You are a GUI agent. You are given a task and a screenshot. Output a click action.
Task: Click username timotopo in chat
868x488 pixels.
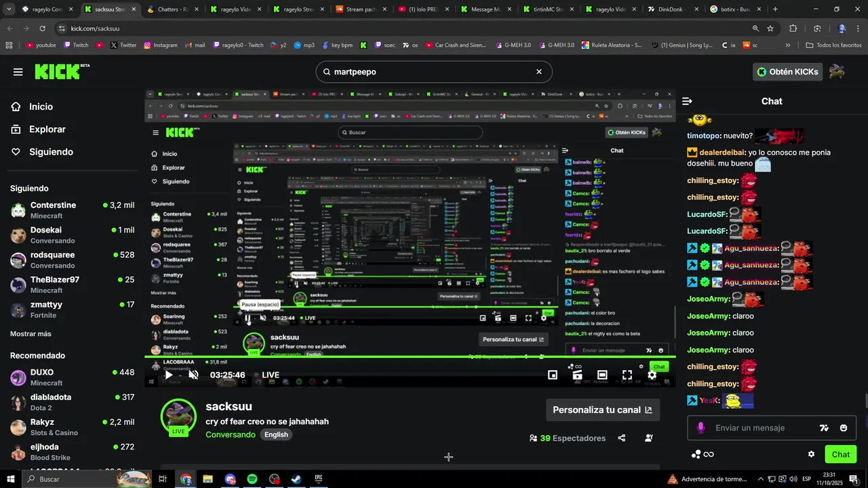pos(704,136)
